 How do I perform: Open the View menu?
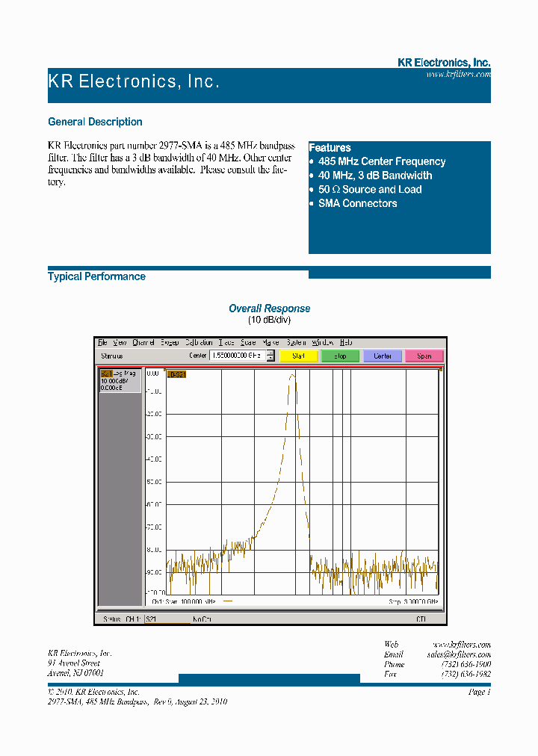pyautogui.click(x=120, y=342)
